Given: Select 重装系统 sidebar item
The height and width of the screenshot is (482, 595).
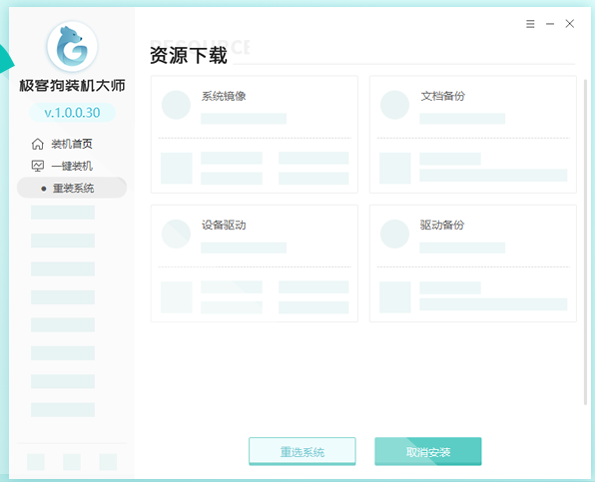Looking at the screenshot, I should tap(72, 188).
